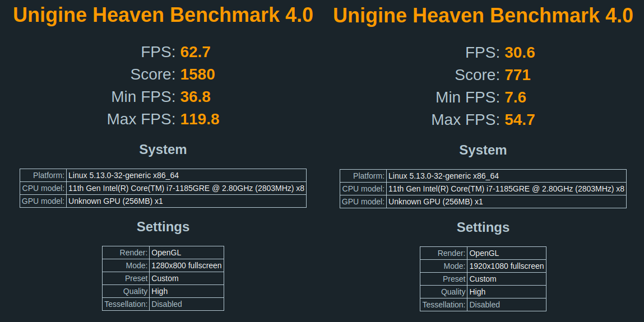Screen dimensions: 644x322
Task: Select the Min FPS label beside 7.6
Action: coord(468,97)
